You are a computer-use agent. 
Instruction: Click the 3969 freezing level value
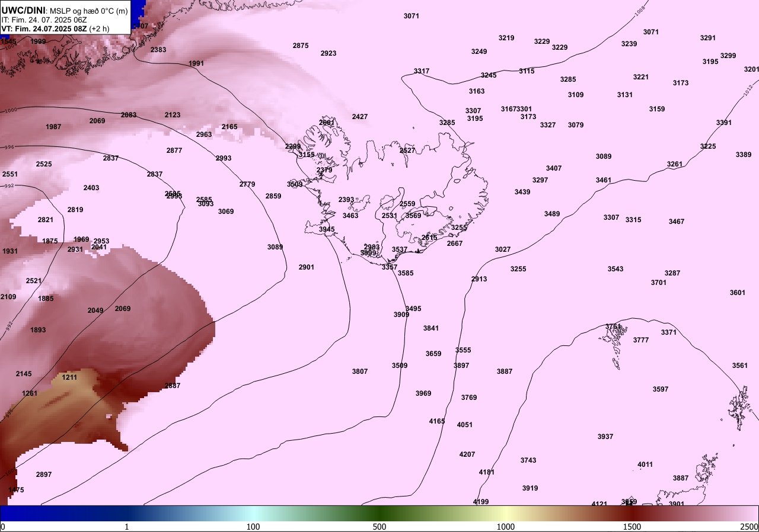point(423,393)
